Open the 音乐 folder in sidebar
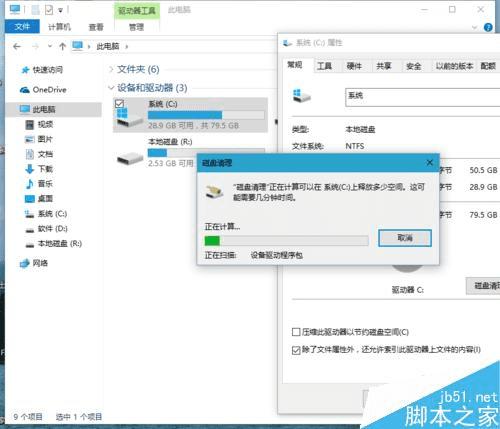Image resolution: width=500 pixels, height=429 pixels. [x=39, y=184]
